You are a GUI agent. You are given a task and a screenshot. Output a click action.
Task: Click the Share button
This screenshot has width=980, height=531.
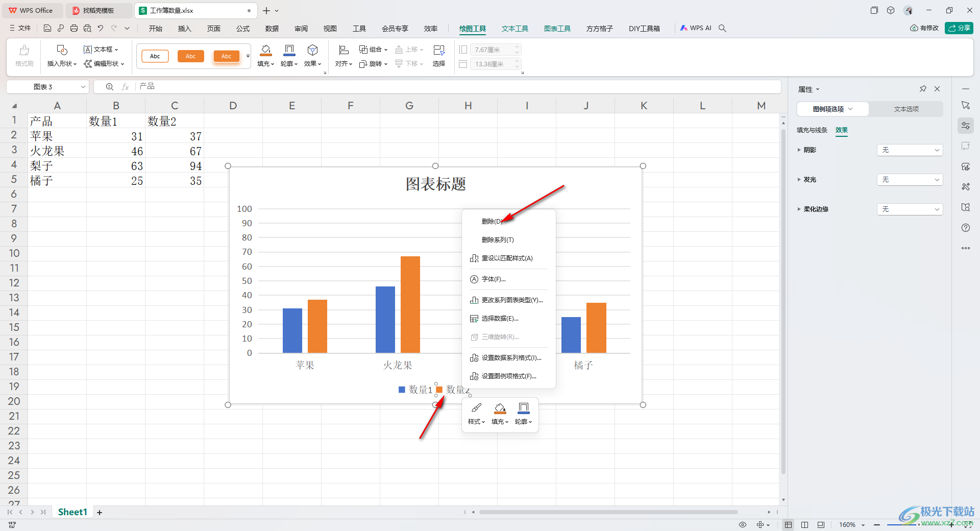click(959, 28)
